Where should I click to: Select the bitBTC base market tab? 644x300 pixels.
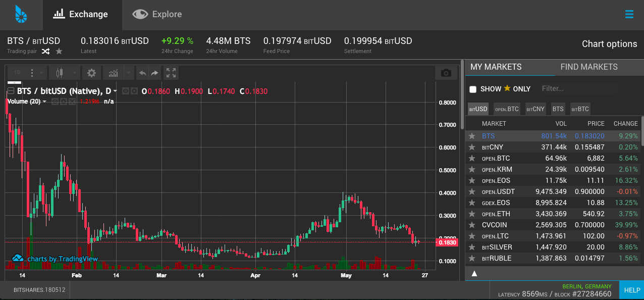tap(580, 109)
